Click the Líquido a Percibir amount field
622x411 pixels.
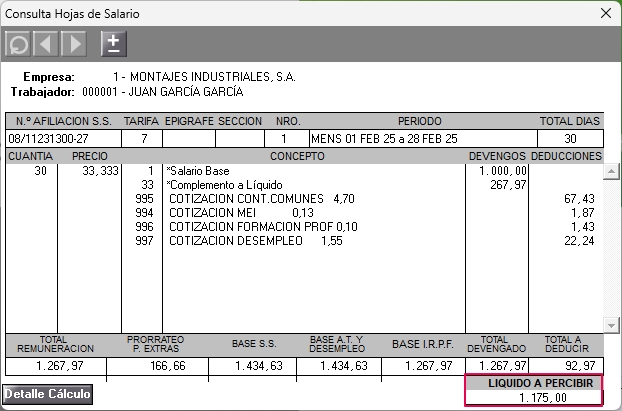pyautogui.click(x=534, y=398)
